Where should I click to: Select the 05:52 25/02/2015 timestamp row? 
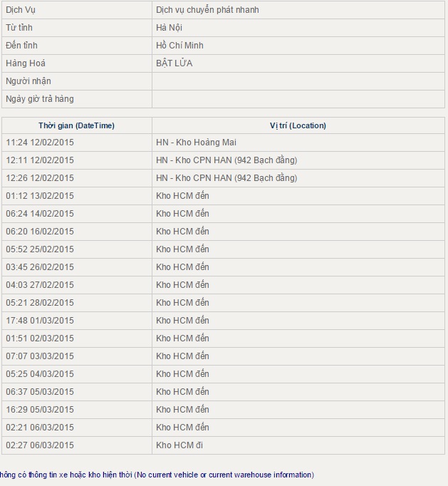(x=40, y=249)
